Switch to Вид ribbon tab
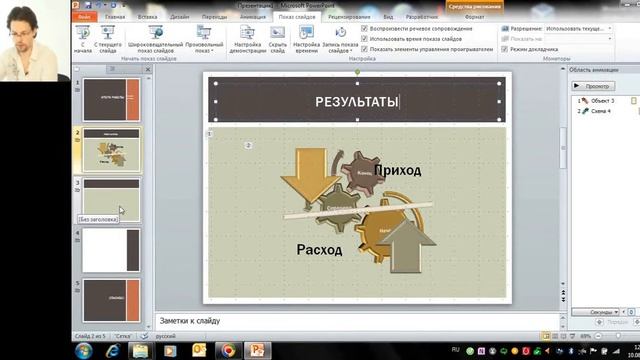This screenshot has width=640, height=360. pyautogui.click(x=388, y=17)
